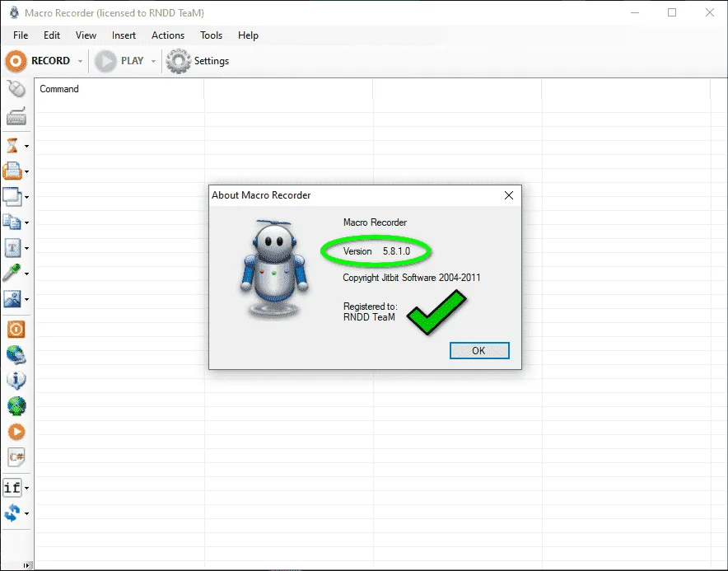The image size is (728, 571).
Task: Open the Insert menu
Action: click(x=124, y=35)
